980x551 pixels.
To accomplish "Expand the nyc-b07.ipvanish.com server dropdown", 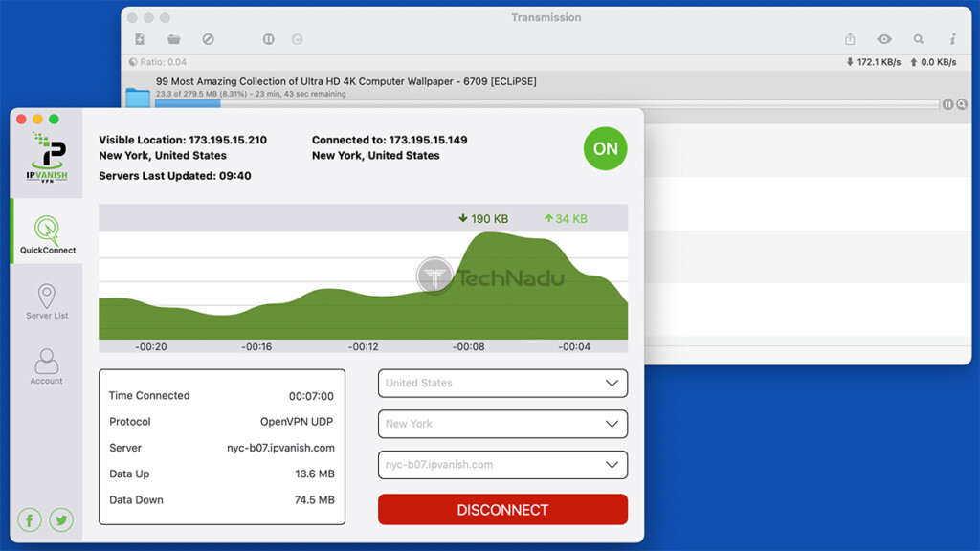I will coord(502,465).
